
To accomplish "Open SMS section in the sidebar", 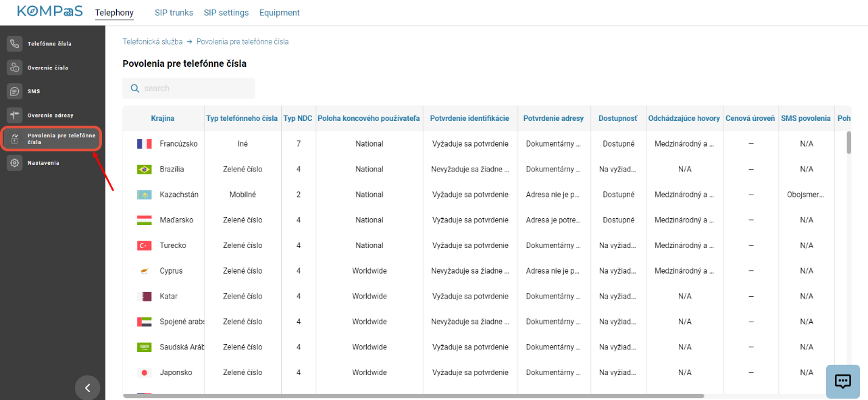I will [34, 91].
